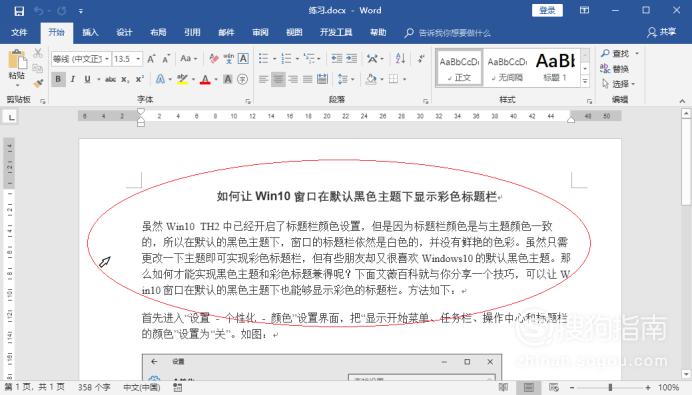Toggle Italic formatting button

tap(73, 79)
